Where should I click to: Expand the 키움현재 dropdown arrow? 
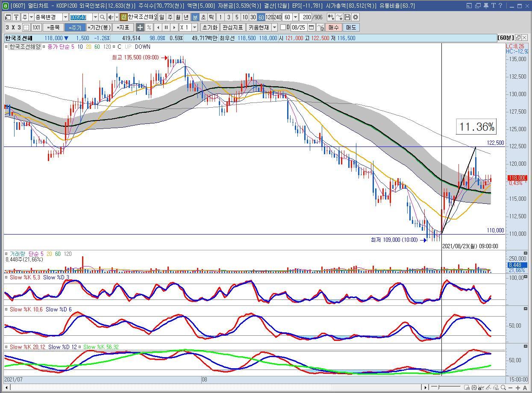pos(274,27)
